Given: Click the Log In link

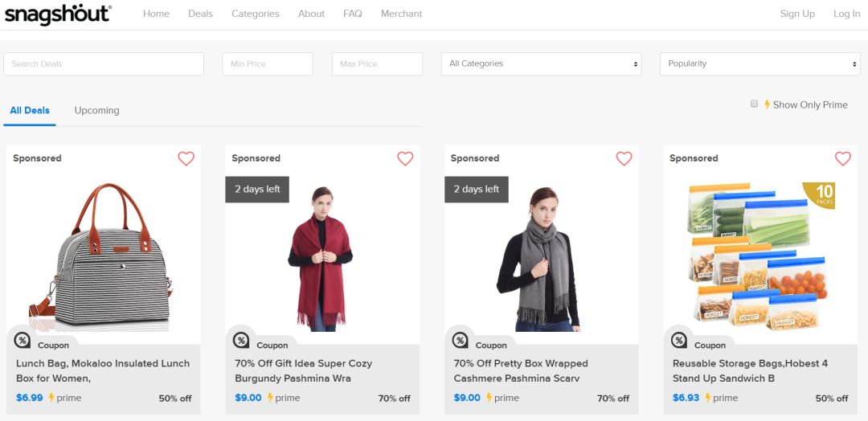Looking at the screenshot, I should 846,14.
